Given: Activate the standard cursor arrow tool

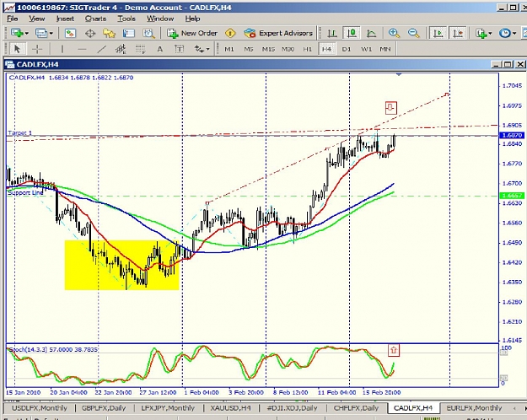Looking at the screenshot, I should (17, 49).
